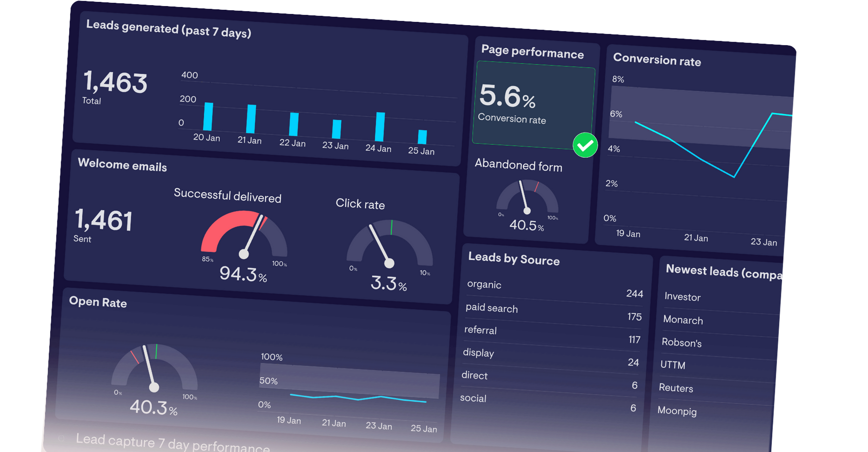868x452 pixels.
Task: Click the 3.3% click rate value
Action: [389, 283]
